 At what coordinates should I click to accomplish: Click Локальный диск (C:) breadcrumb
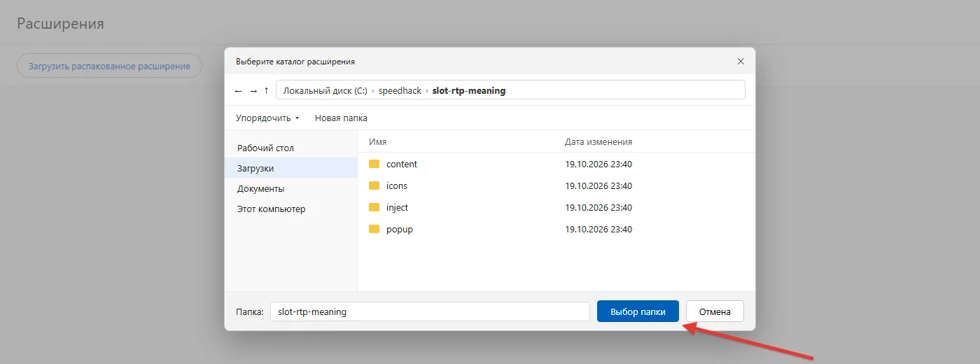click(325, 91)
